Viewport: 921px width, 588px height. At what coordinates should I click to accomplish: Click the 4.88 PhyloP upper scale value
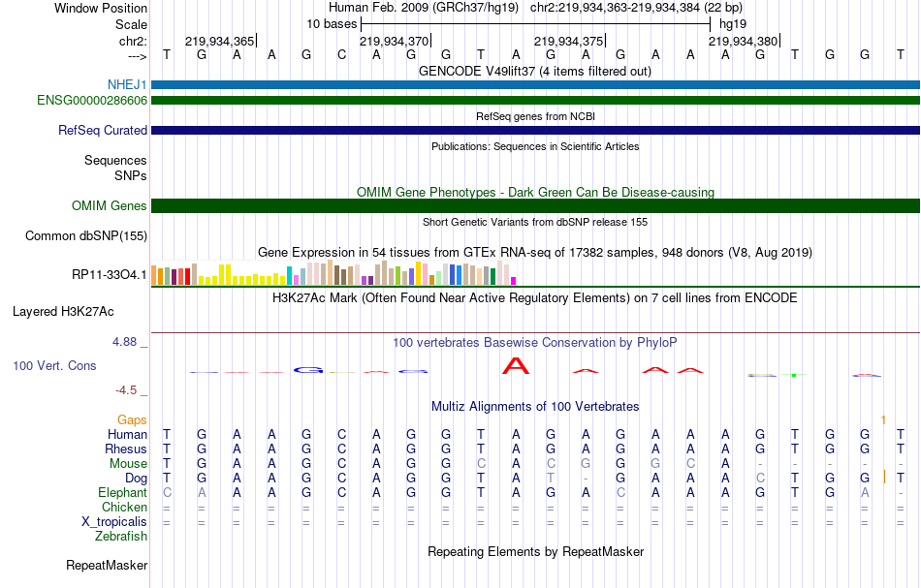[124, 342]
